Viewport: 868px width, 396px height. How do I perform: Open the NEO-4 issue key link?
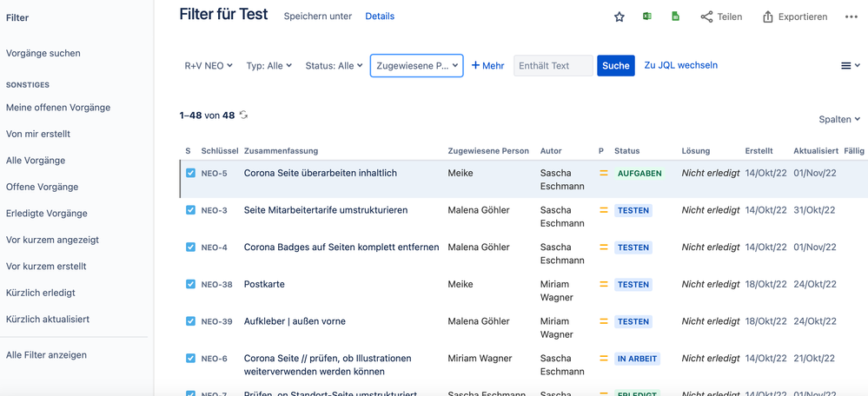tap(214, 247)
